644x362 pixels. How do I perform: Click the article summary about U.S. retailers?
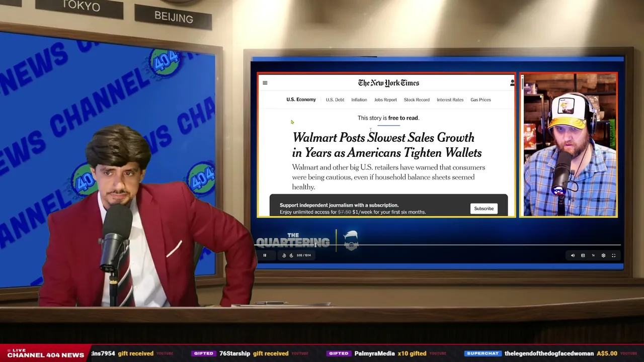(x=388, y=177)
